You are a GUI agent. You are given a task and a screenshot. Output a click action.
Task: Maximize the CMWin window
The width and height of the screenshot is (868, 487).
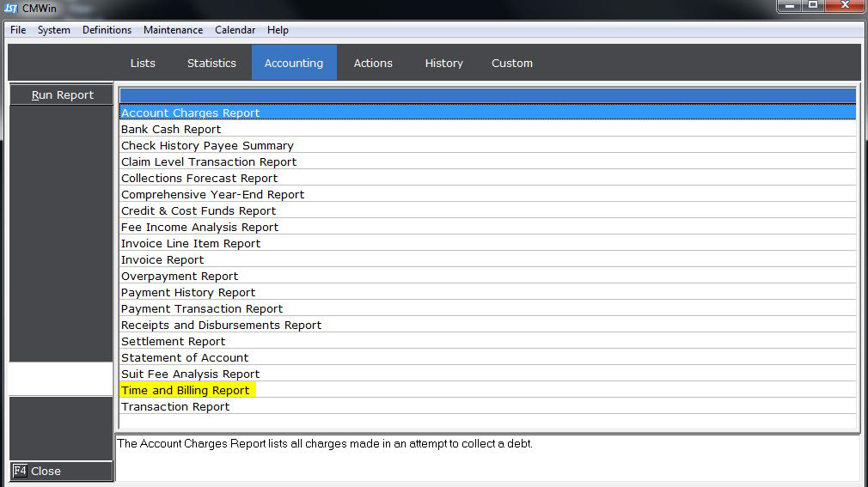812,5
